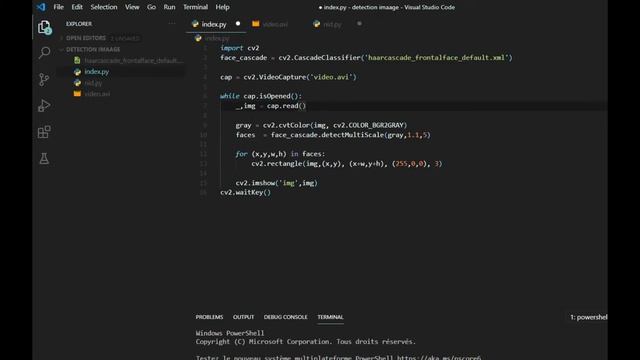
Task: Click the Microsoft Corporation copyright terminal line
Action: point(306,342)
